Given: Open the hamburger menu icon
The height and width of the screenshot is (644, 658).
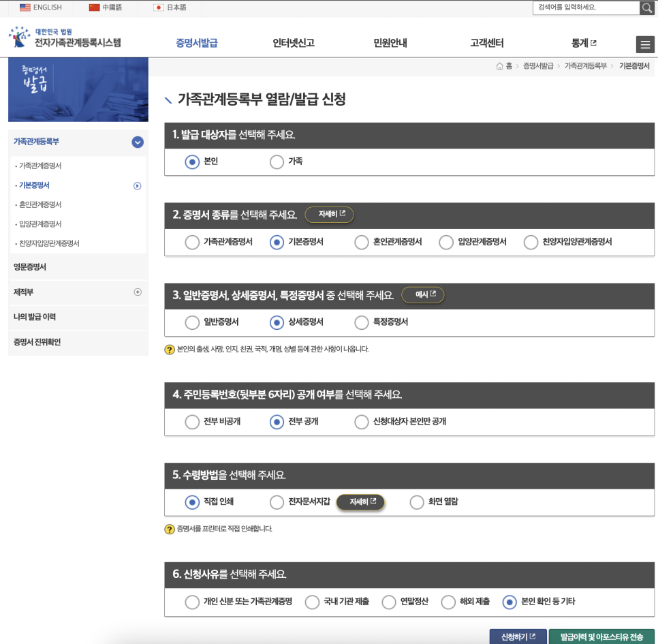Looking at the screenshot, I should click(646, 44).
